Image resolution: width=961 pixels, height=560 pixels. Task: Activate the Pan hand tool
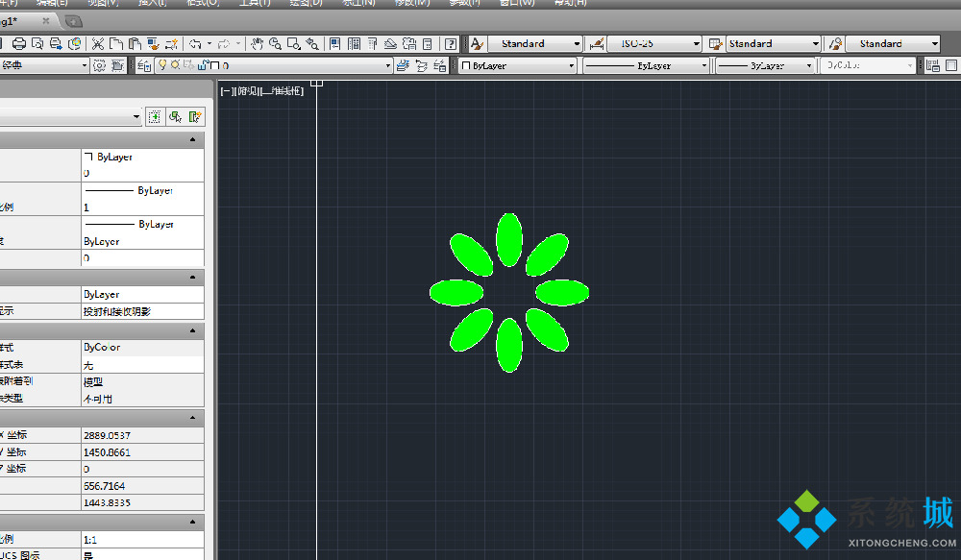[257, 43]
